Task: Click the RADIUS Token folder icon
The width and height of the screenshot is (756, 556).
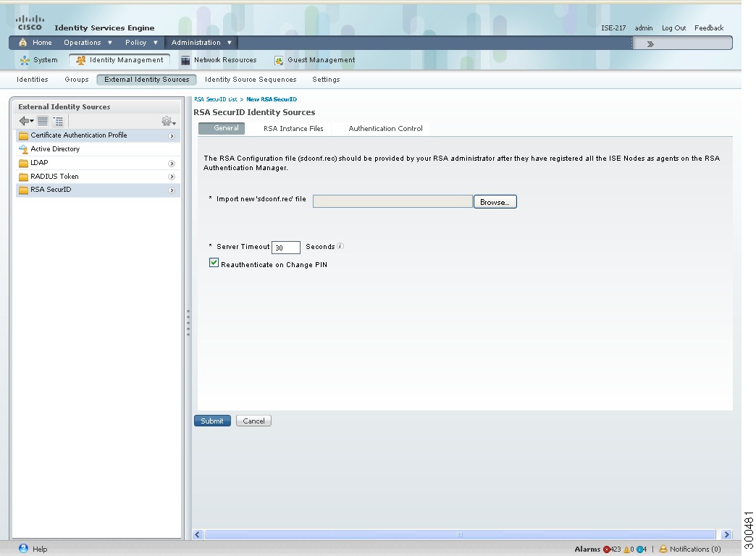Action: (x=24, y=177)
